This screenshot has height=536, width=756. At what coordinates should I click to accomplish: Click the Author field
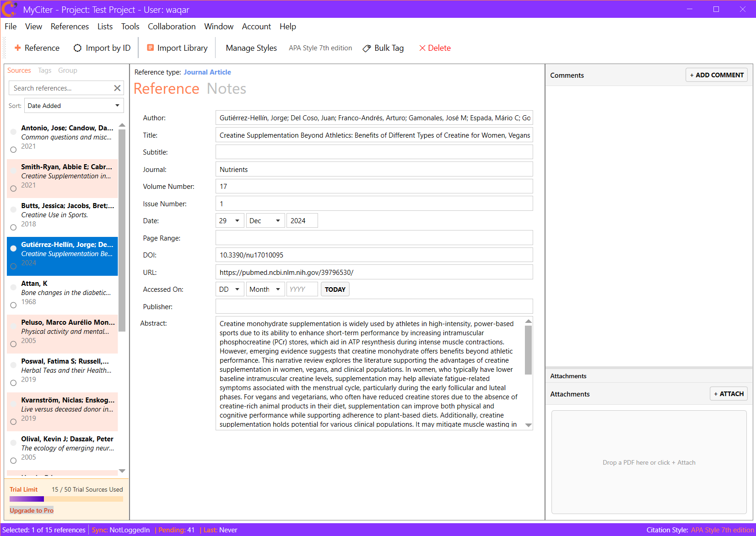click(x=374, y=118)
